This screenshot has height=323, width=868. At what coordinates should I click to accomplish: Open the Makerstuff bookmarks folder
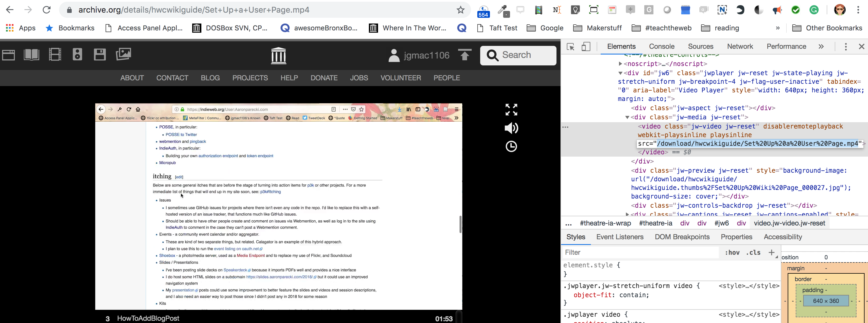597,28
